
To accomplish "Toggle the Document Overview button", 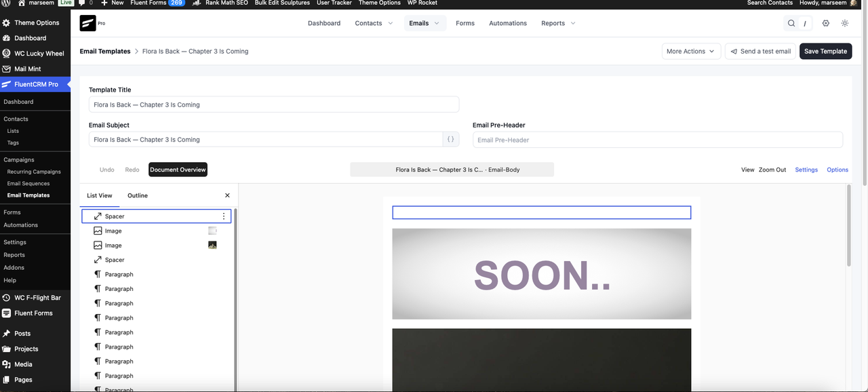I will point(178,170).
